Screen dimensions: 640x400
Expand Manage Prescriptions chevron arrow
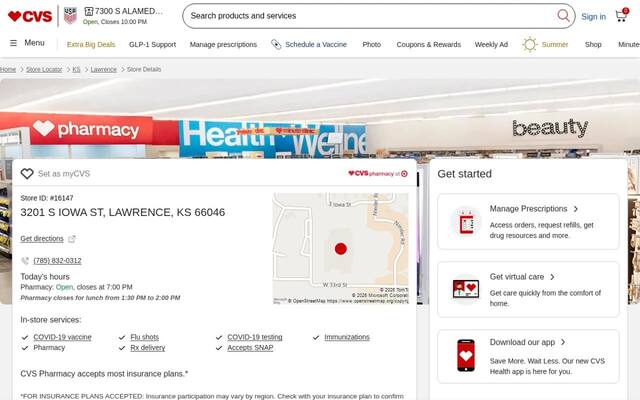(576, 209)
